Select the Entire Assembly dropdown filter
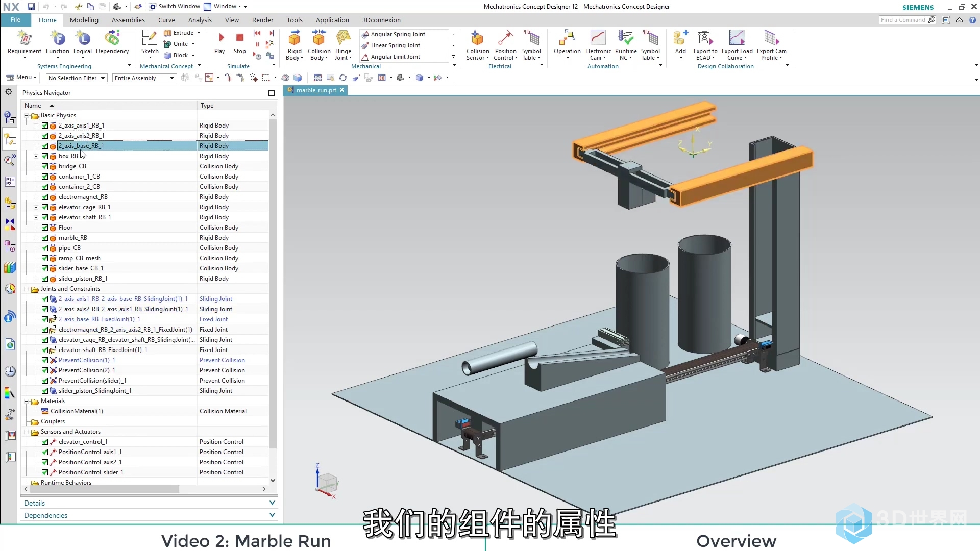Screen dimensions: 980x551 click(x=143, y=78)
